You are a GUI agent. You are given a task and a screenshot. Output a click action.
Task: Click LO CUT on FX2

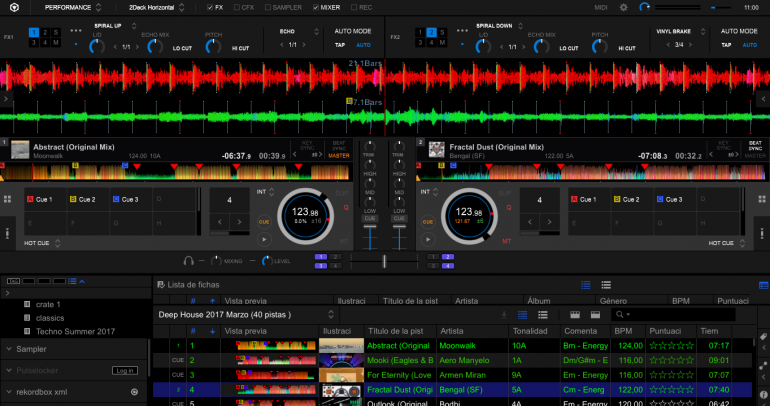(x=569, y=48)
